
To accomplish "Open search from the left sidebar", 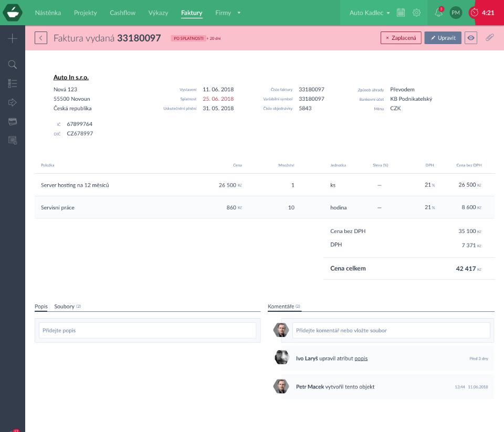I will point(13,65).
